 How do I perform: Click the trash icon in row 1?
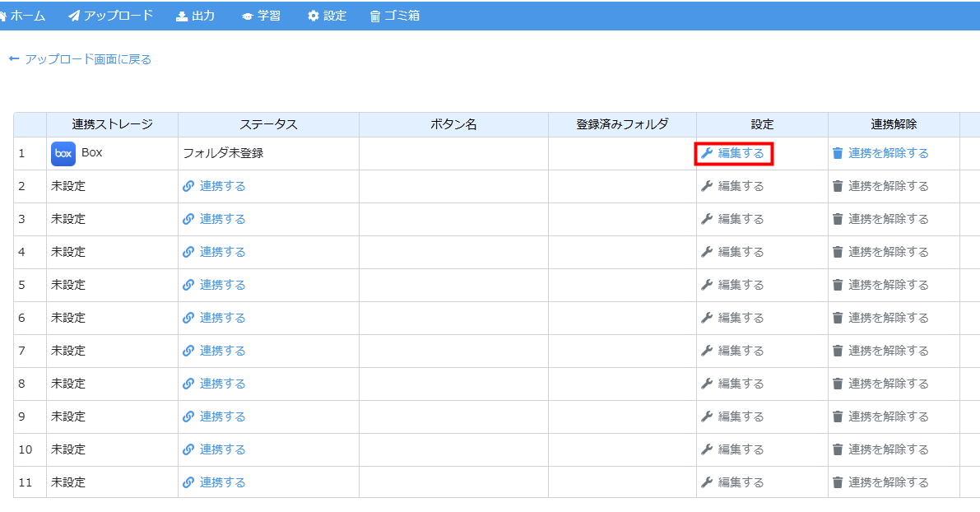point(838,153)
